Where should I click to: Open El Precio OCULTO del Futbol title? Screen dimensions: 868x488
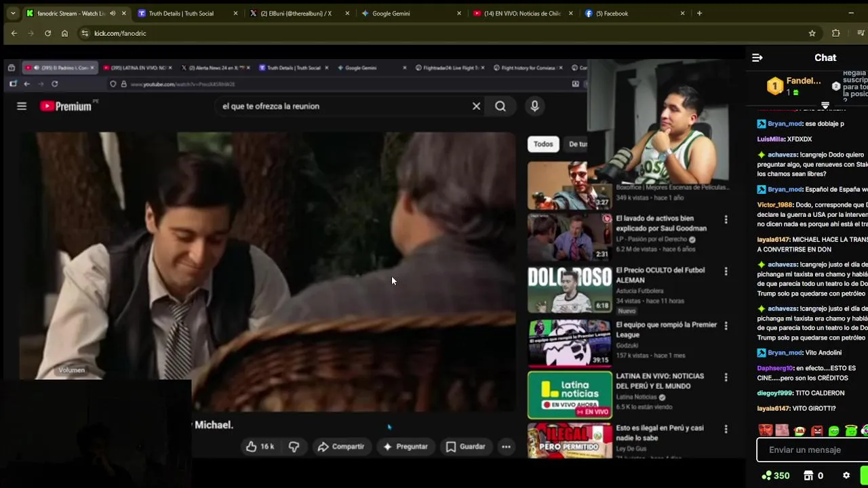[x=660, y=274]
